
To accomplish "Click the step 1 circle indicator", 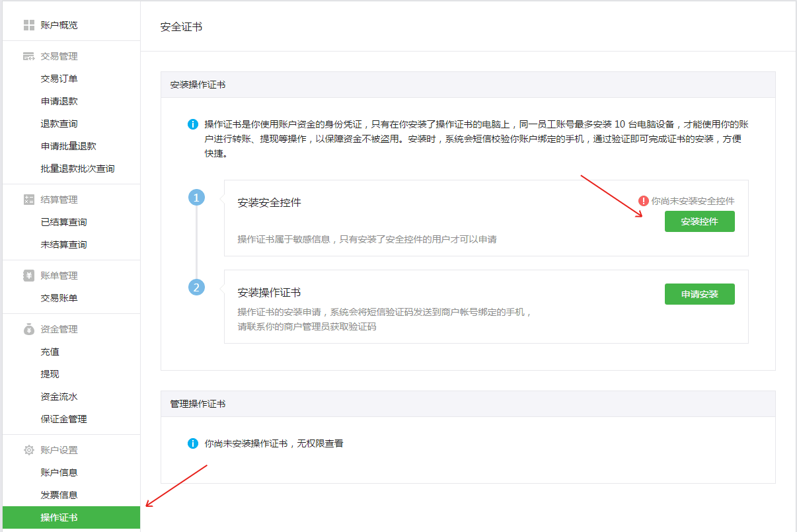I will [x=196, y=197].
